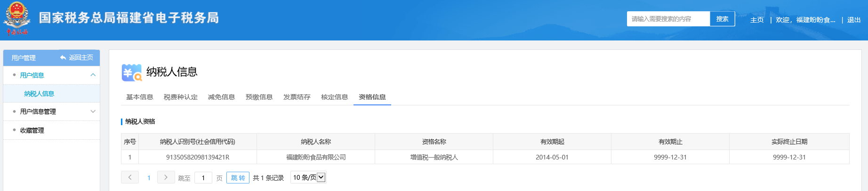
Task: Select the 发票结存 tab
Action: coord(297,97)
